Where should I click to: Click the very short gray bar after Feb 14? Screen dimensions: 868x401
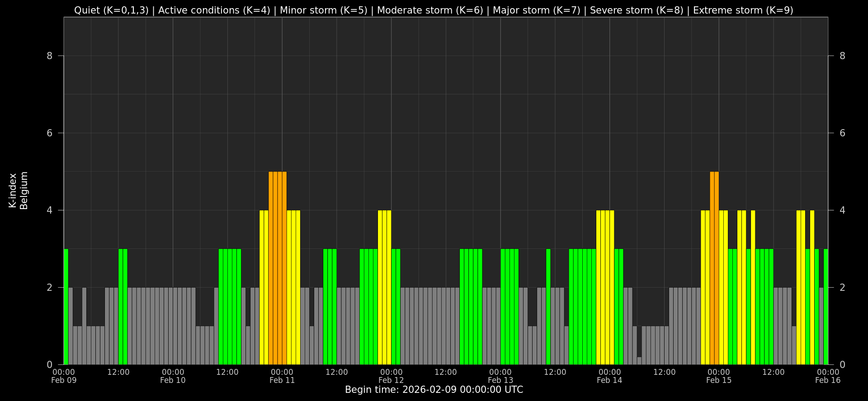639,361
